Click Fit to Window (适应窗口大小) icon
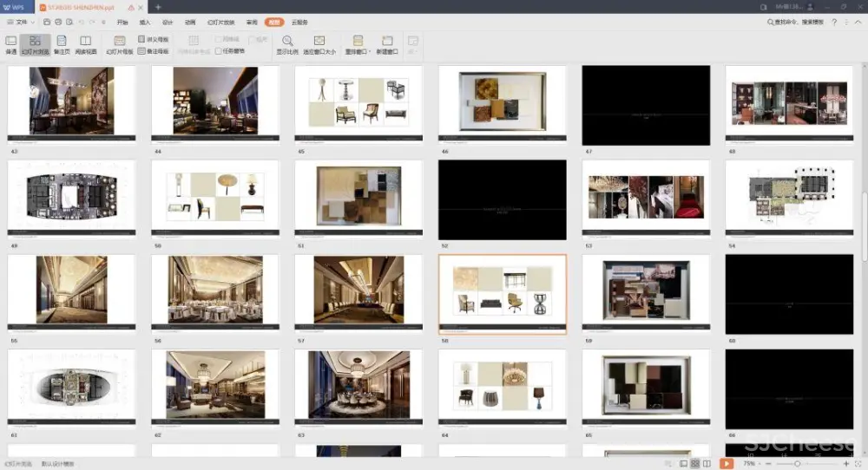Image resolution: width=868 pixels, height=470 pixels. point(319,44)
